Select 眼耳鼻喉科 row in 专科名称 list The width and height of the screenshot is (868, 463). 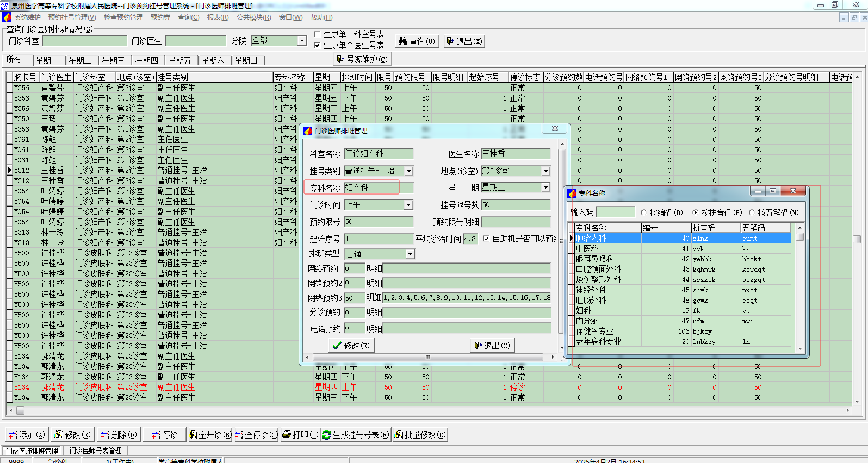[683, 259]
